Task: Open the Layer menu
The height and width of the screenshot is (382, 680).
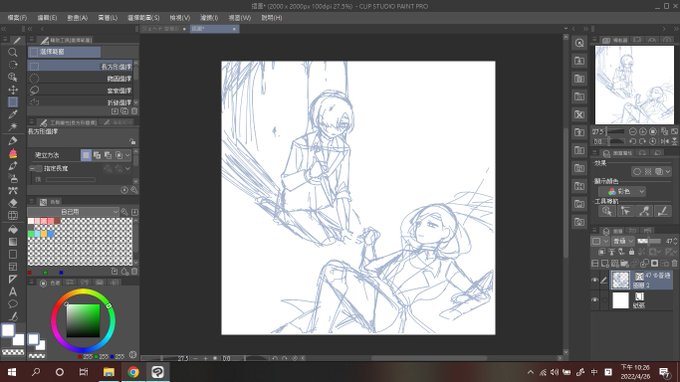Action: 108,18
